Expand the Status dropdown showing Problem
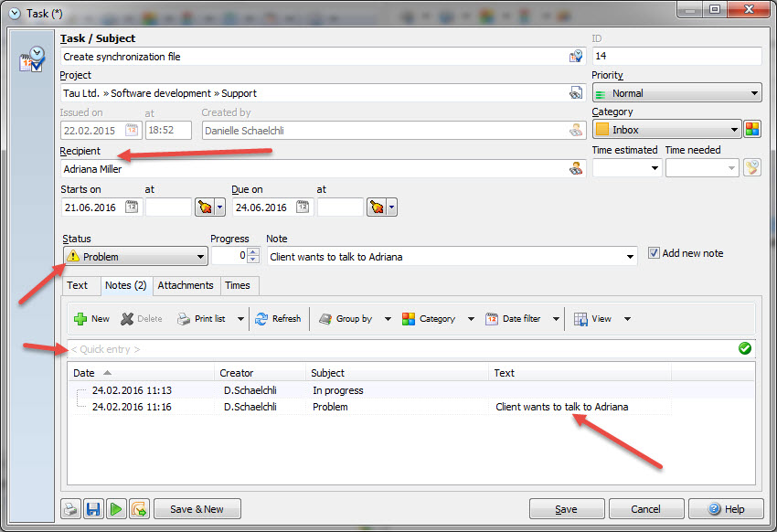 coord(200,257)
